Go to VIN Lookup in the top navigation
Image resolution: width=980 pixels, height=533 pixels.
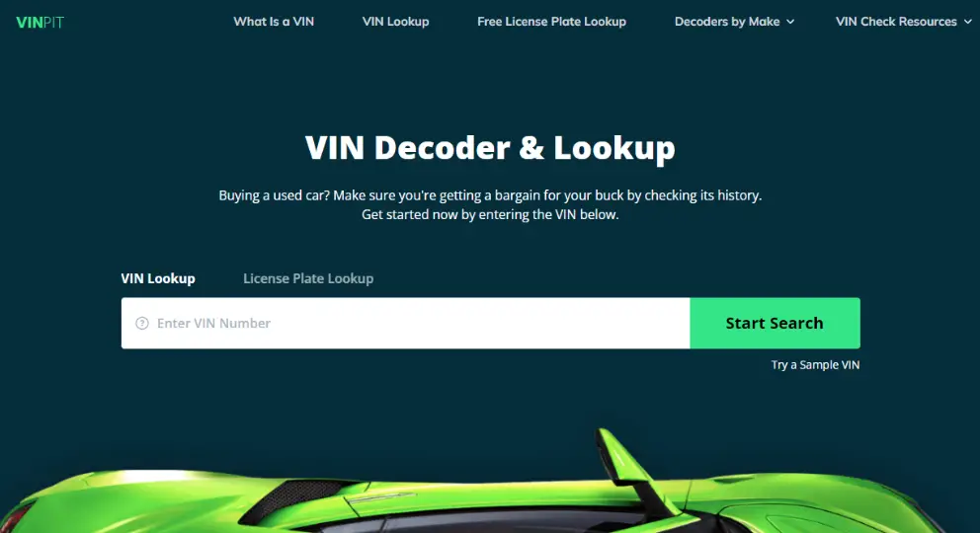[395, 22]
